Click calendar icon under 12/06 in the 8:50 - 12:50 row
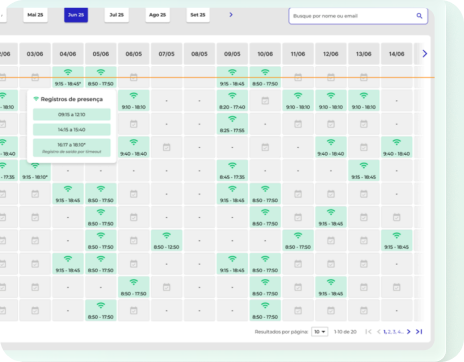This screenshot has width=464, height=362. (331, 241)
